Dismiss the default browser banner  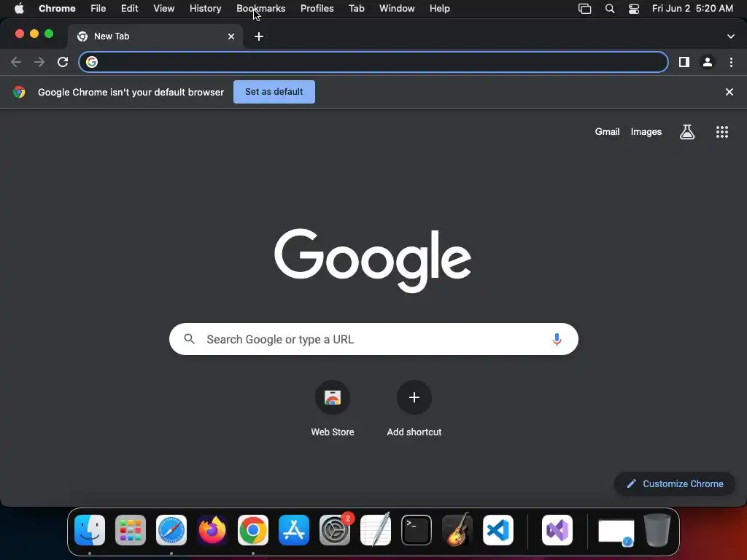click(729, 92)
